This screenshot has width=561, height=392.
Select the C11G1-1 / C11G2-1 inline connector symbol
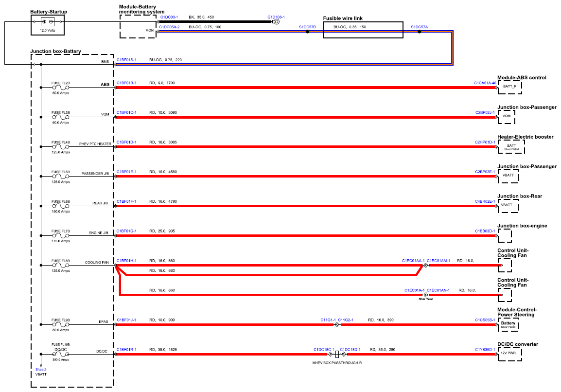point(337,325)
